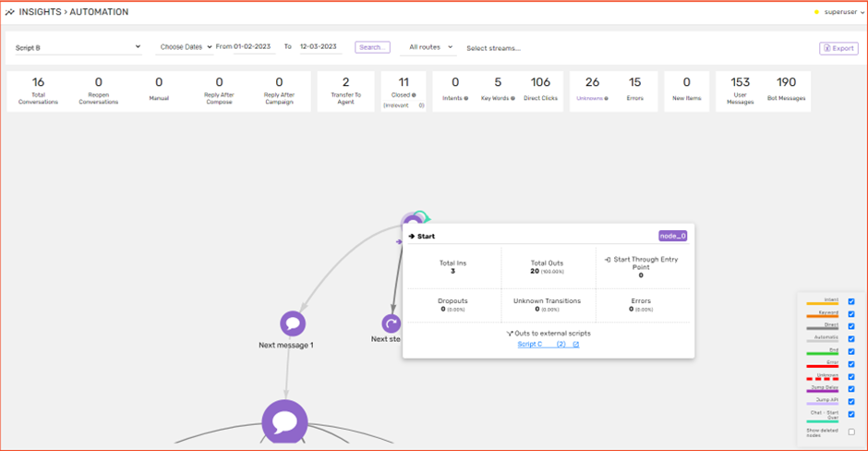This screenshot has width=868, height=451.
Task: Click the User Messages count 153
Action: (741, 82)
